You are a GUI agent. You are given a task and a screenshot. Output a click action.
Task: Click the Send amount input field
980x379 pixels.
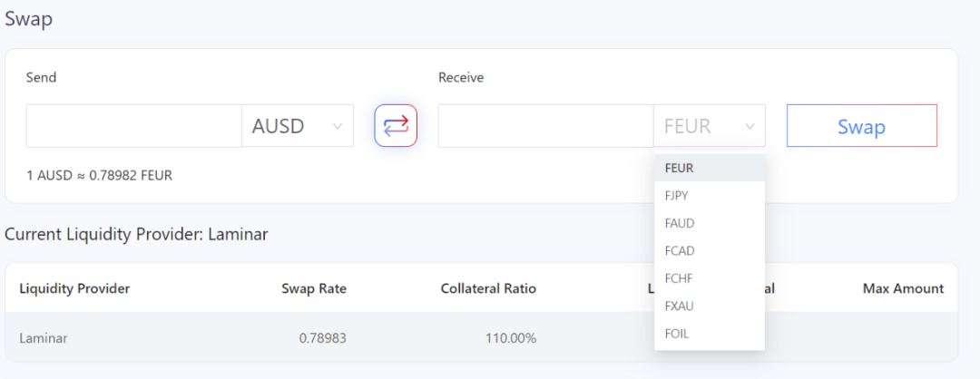tap(133, 126)
